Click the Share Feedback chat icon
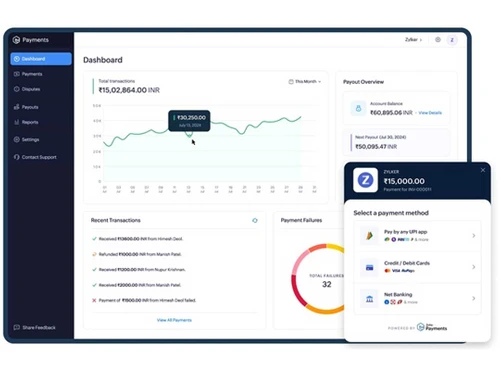 17,327
